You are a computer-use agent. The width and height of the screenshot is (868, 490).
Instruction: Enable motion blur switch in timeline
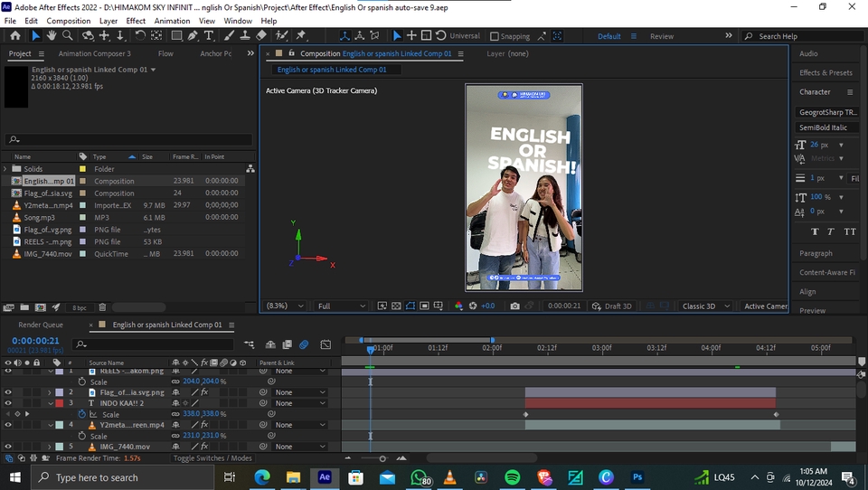point(304,344)
